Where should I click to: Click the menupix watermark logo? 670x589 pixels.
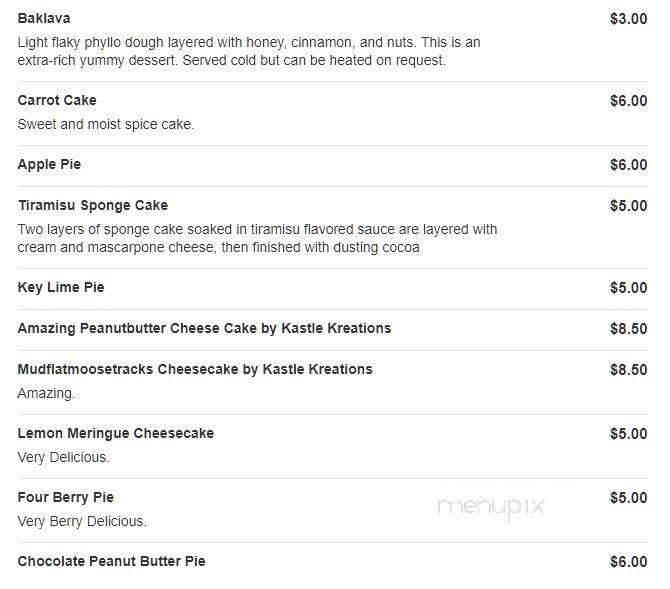pos(491,506)
